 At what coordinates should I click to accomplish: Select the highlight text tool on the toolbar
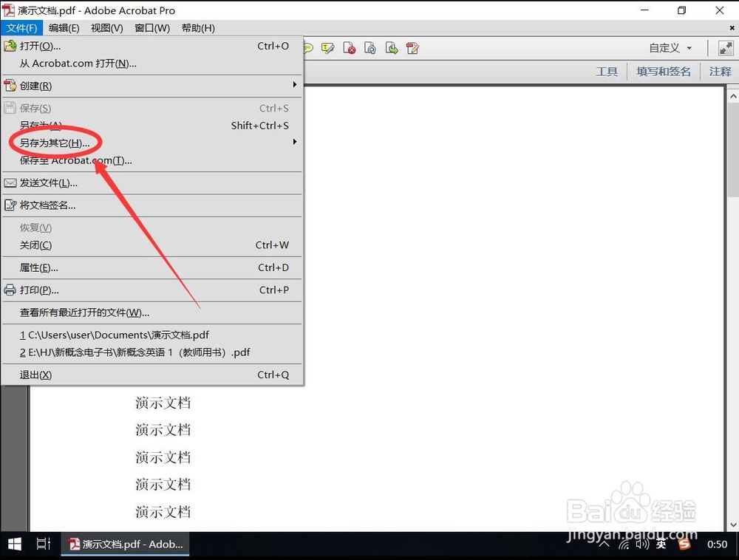327,47
